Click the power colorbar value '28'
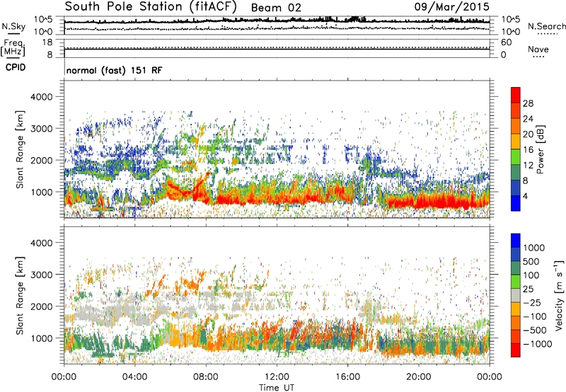This screenshot has width=566, height=392. (x=528, y=103)
